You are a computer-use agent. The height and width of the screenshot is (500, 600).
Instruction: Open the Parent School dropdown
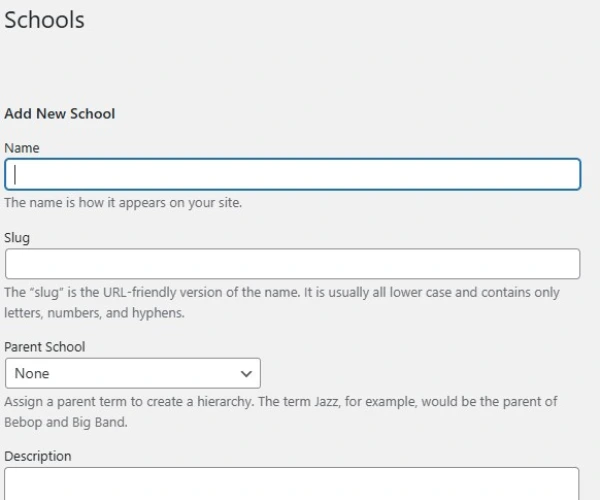[132, 373]
